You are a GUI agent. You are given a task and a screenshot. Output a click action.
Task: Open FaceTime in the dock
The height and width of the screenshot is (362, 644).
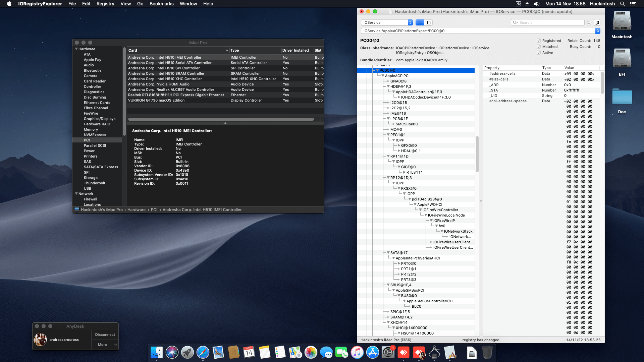tap(342, 353)
